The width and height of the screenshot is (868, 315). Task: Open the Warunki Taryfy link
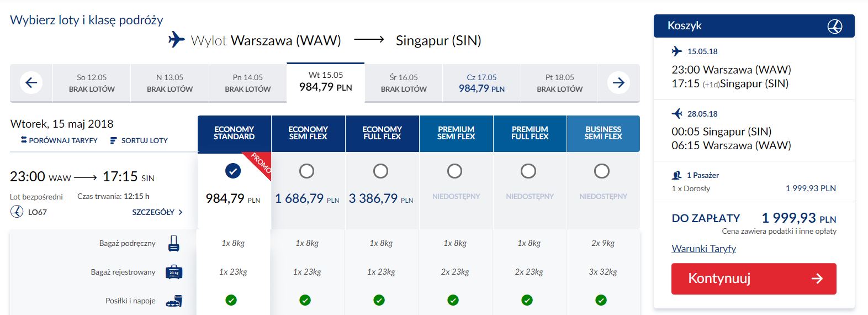[704, 249]
